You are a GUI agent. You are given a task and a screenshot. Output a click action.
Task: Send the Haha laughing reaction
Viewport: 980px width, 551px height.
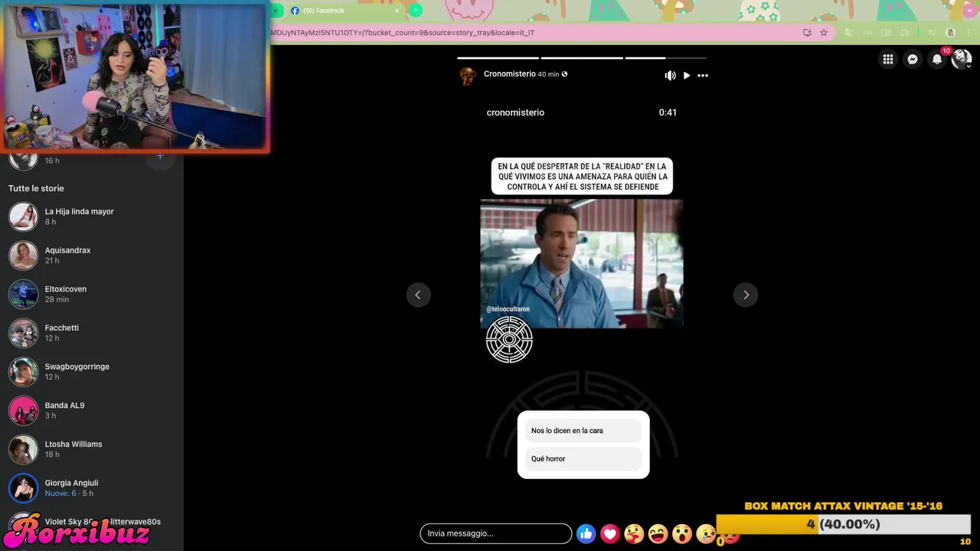click(658, 534)
